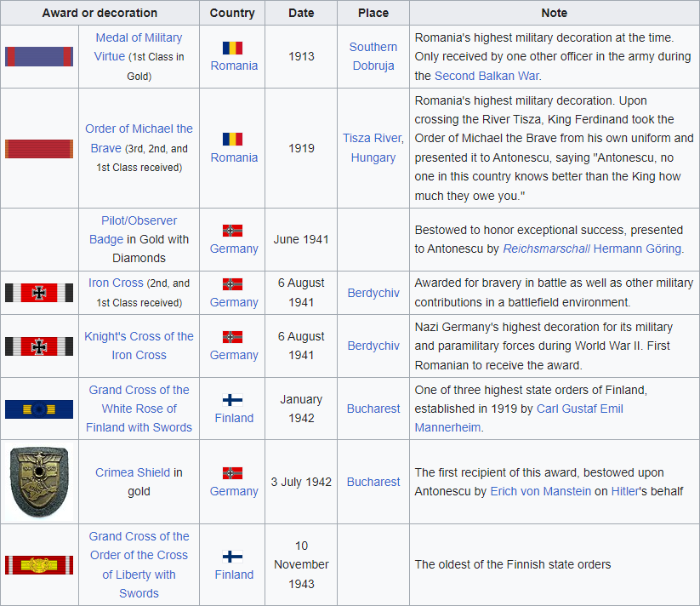Viewport: 700px width, 606px height.
Task: Click the Iron Cross 2nd/1st Class ribbon image
Action: (x=39, y=293)
